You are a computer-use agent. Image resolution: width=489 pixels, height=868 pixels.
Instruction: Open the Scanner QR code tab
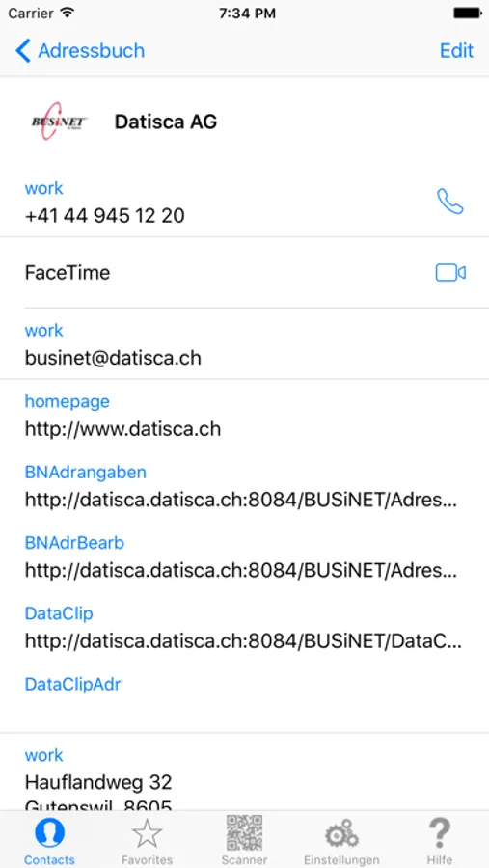(244, 840)
